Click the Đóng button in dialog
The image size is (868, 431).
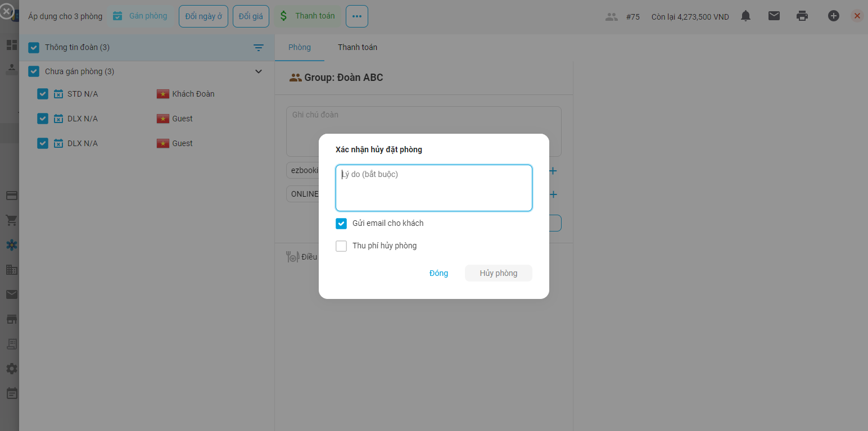click(x=438, y=273)
